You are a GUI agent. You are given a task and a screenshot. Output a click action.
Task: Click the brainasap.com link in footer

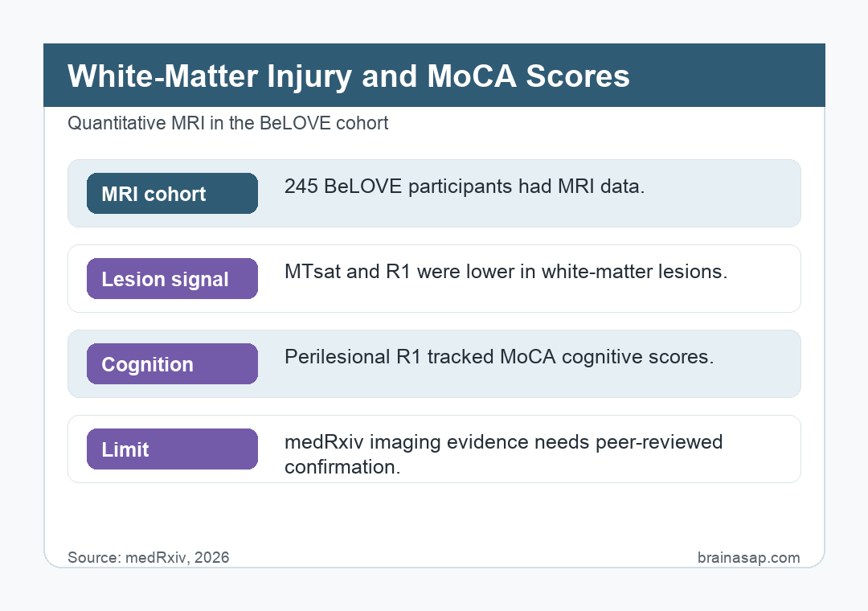748,557
